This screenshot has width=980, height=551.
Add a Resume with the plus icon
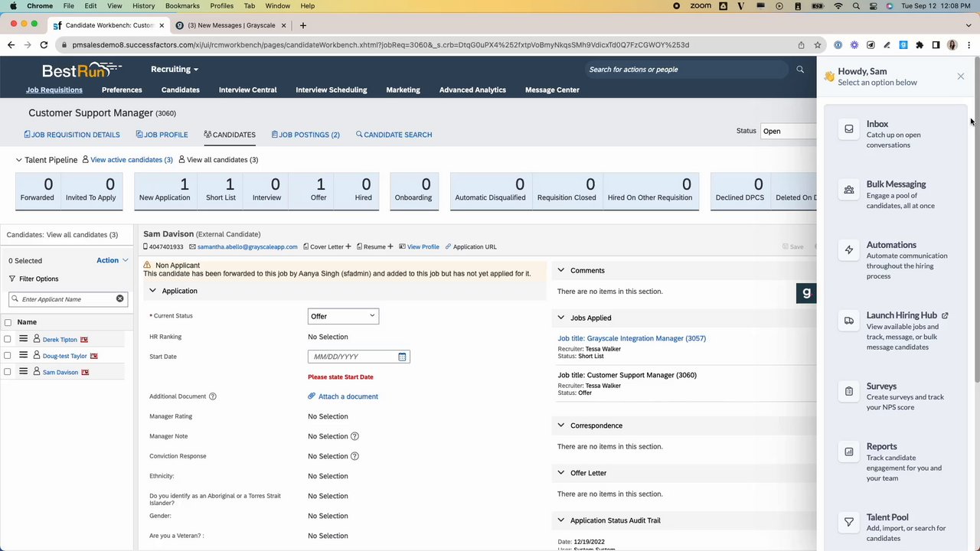point(390,246)
